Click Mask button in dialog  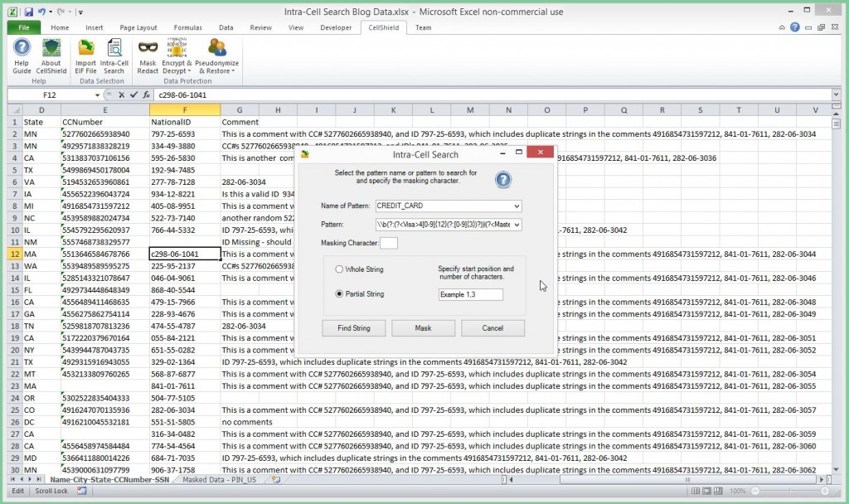[x=423, y=328]
